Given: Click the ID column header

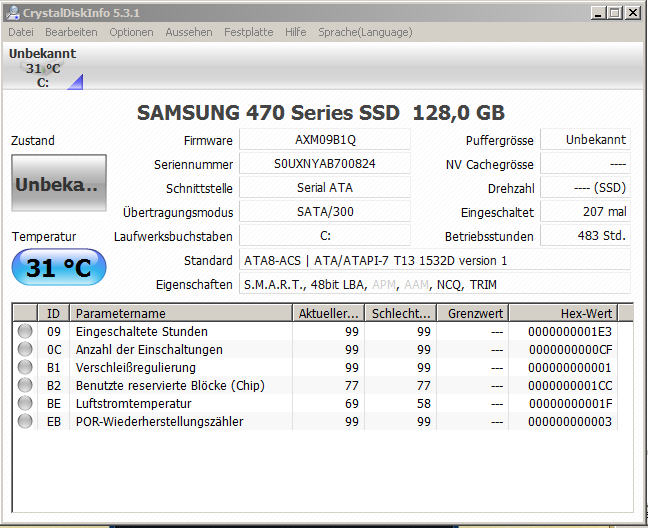Looking at the screenshot, I should pos(53,314).
